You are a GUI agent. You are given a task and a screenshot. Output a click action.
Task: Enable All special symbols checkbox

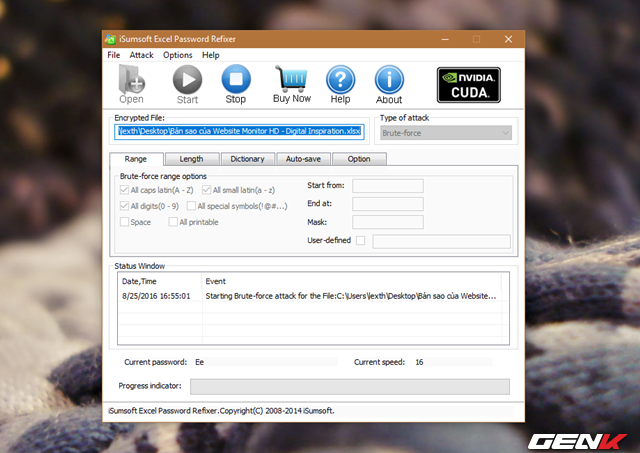click(x=191, y=206)
